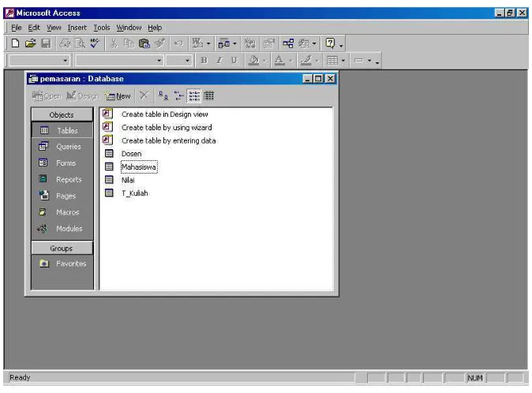Click the Save disk icon
Screen dimensions: 532x393
pos(46,43)
